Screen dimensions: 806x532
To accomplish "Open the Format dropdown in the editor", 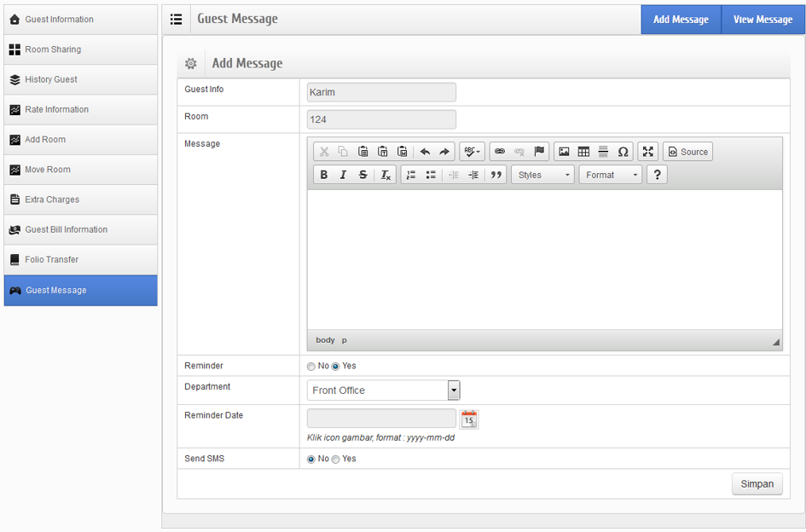I will point(611,175).
